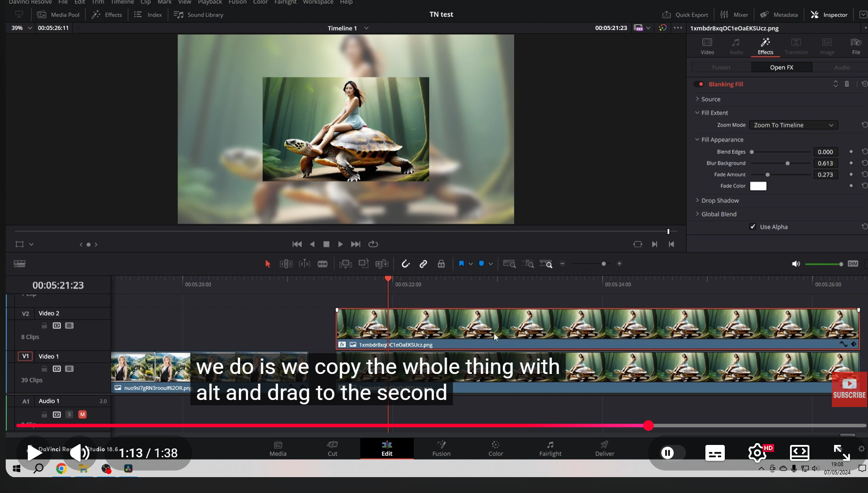The image size is (868, 493).
Task: Select the Selection Mode arrow tool
Action: tap(267, 264)
